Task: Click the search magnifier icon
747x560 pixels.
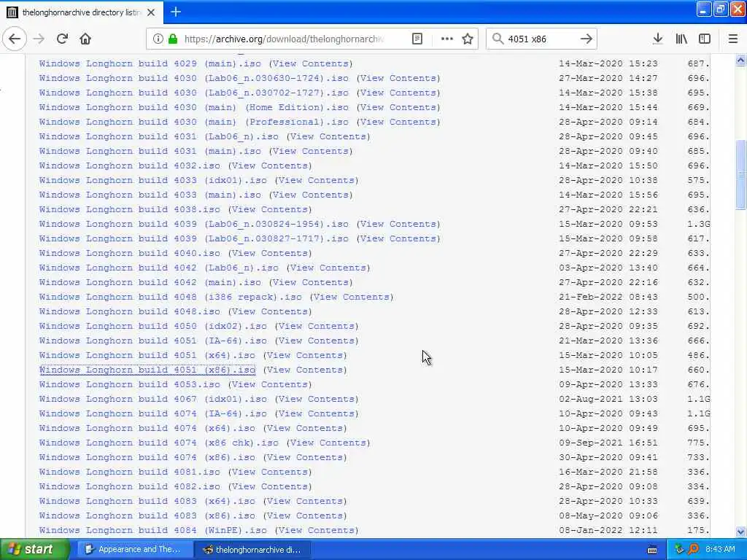Action: coord(498,39)
